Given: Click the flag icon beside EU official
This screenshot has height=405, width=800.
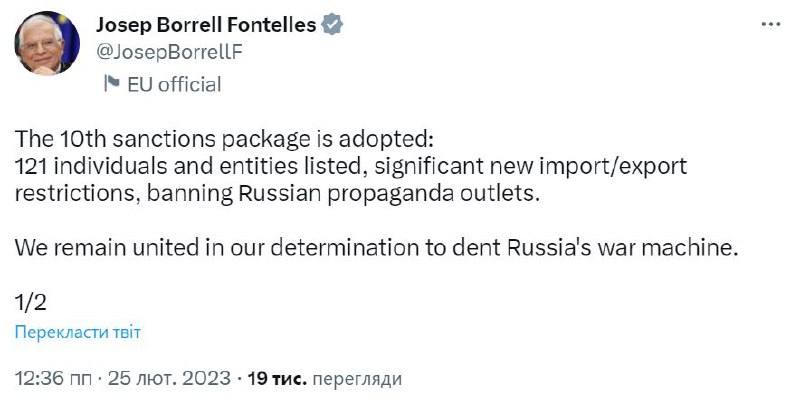Looking at the screenshot, I should (111, 84).
